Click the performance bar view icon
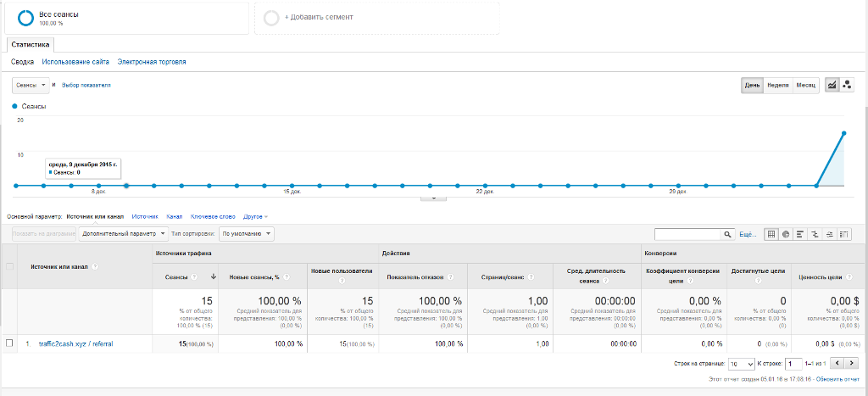The height and width of the screenshot is (396, 868). 800,234
